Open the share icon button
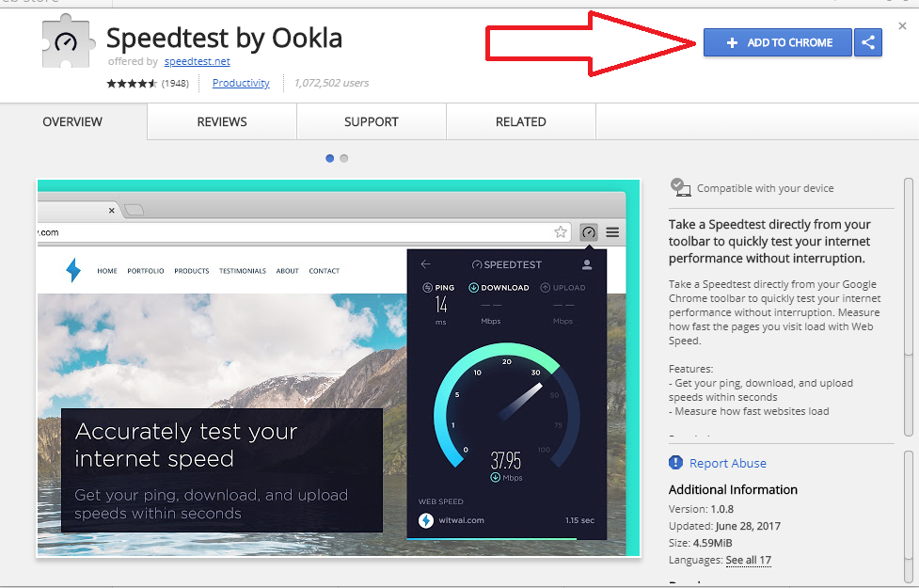Viewport: 919px width, 588px height. (x=868, y=42)
